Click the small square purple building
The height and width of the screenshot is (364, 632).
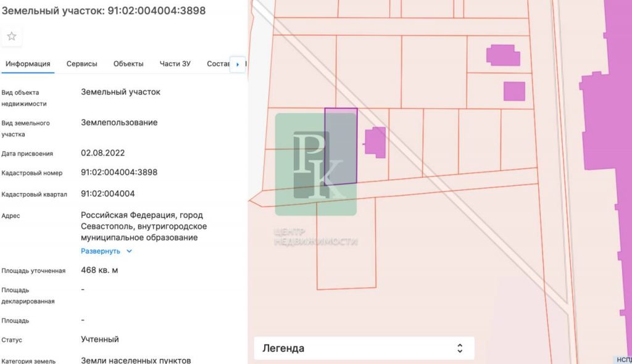(514, 91)
